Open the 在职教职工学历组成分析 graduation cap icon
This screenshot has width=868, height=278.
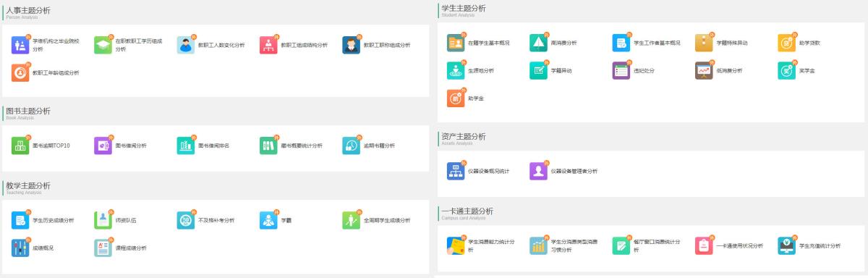pos(103,45)
